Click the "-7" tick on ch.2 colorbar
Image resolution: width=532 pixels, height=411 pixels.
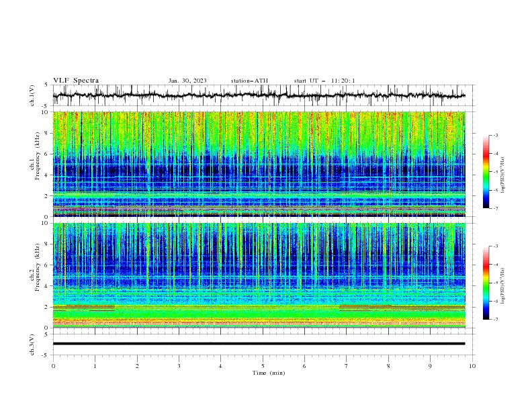pyautogui.click(x=495, y=320)
